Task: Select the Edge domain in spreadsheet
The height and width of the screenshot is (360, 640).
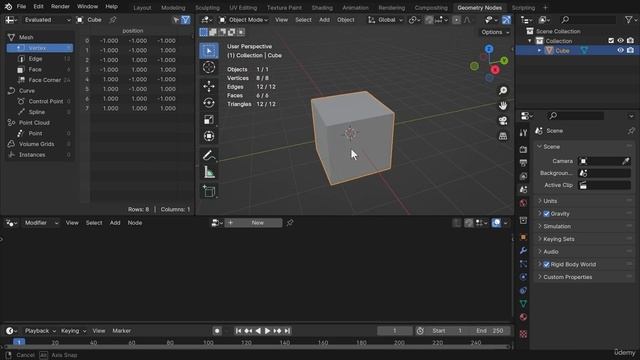Action: (41, 59)
